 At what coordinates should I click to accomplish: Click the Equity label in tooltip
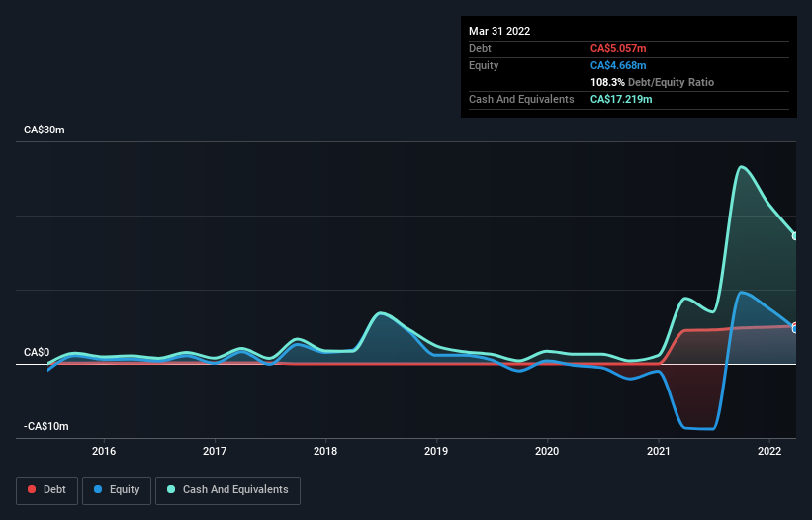click(484, 65)
